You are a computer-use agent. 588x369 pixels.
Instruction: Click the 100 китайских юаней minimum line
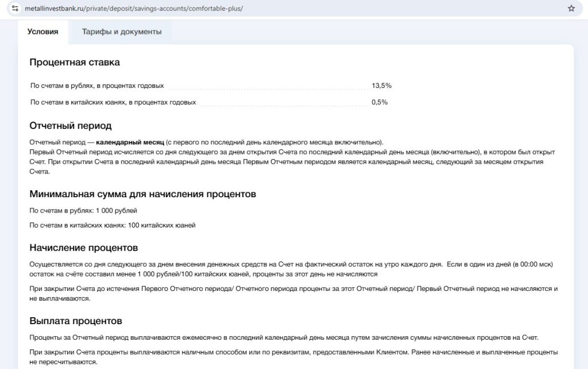(113, 225)
